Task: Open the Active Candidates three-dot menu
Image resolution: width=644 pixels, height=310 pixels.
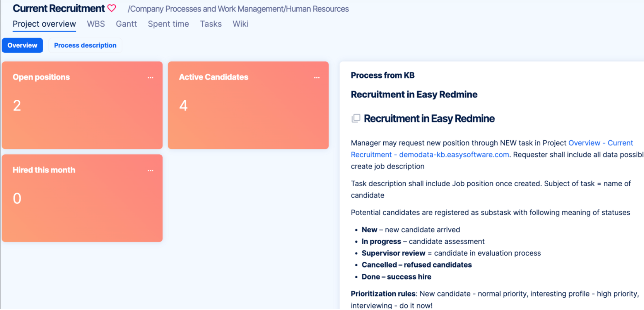Action: pyautogui.click(x=317, y=78)
